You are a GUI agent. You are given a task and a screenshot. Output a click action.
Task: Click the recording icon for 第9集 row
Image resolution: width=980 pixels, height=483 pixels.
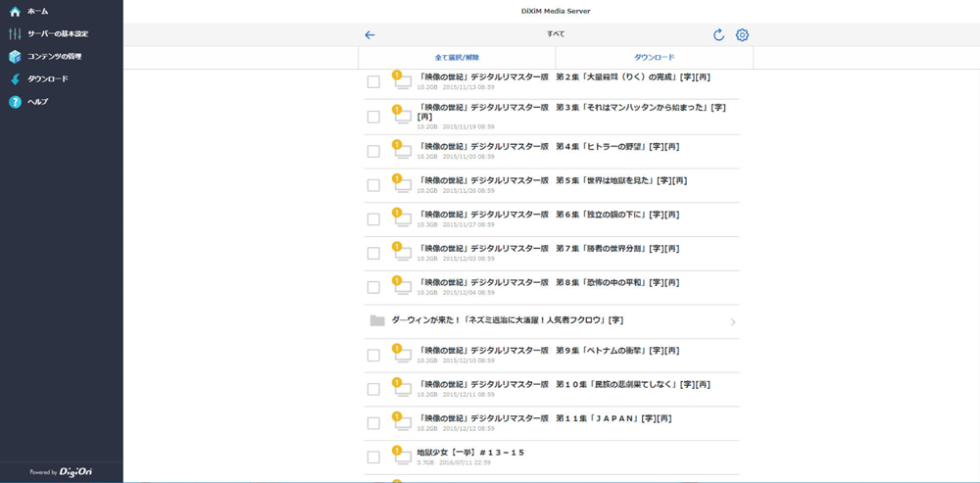(x=401, y=353)
